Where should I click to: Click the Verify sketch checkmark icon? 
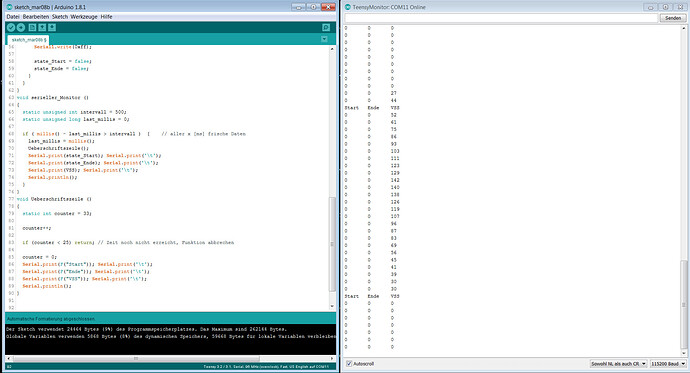11,27
